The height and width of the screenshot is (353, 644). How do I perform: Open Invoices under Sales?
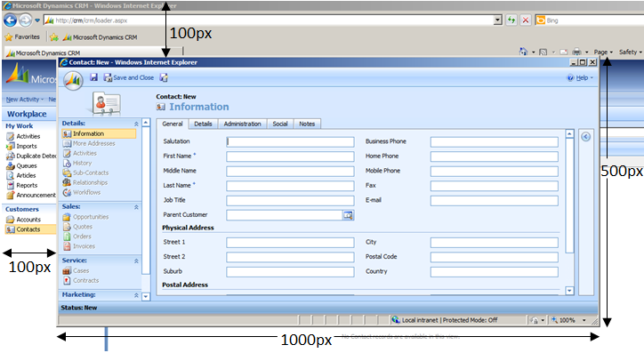[x=79, y=246]
